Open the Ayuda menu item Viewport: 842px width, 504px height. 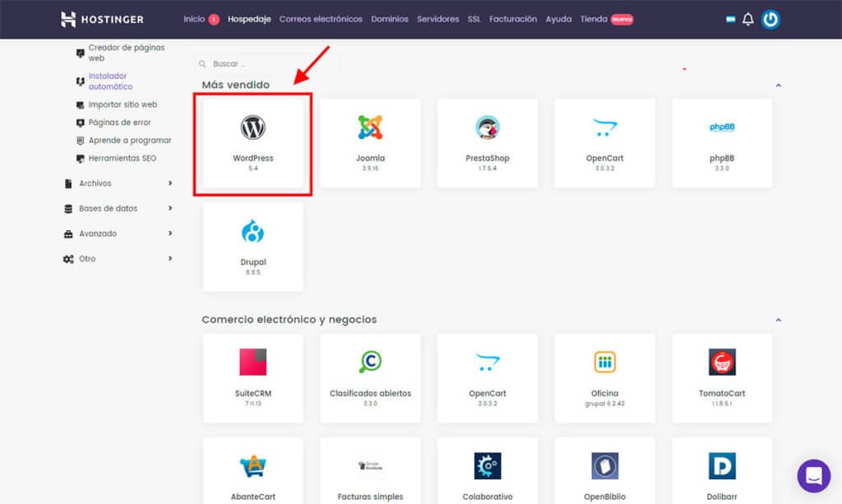point(558,20)
